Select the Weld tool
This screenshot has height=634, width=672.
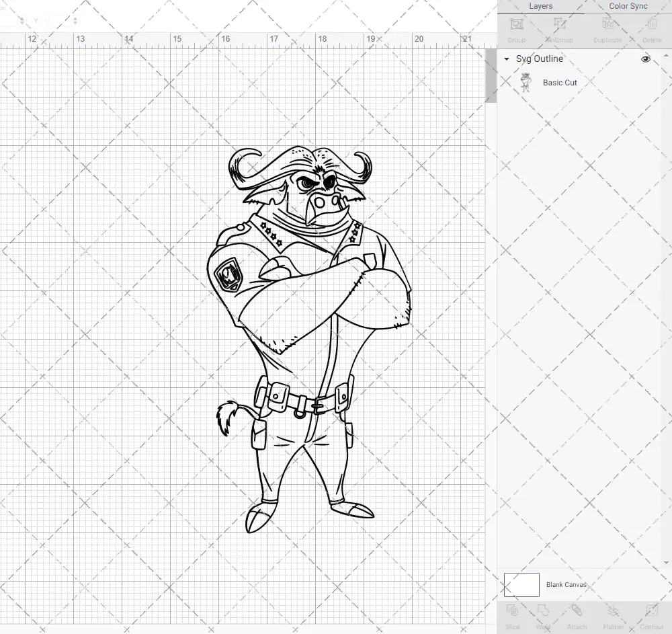pos(544,615)
